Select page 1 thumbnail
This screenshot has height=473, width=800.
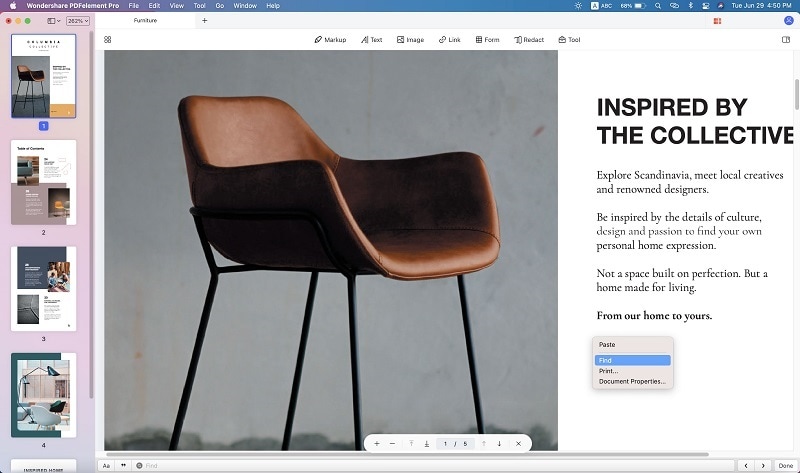(x=43, y=76)
